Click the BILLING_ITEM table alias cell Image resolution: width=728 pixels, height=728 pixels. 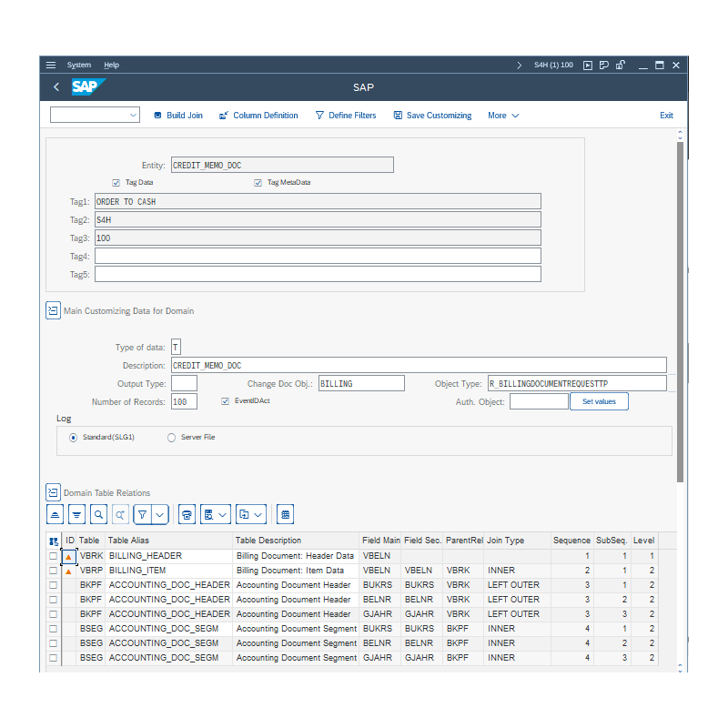[169, 571]
